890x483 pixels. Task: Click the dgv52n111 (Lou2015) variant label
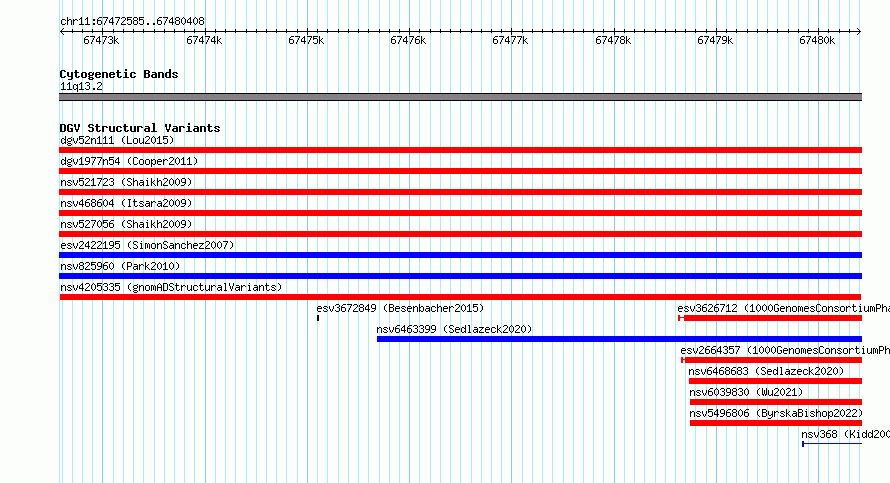[117, 140]
